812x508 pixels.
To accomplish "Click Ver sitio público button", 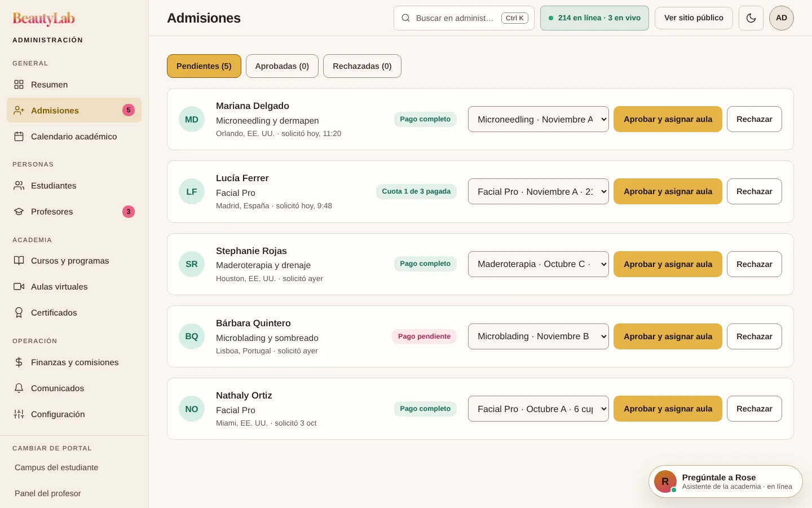I will pyautogui.click(x=694, y=18).
